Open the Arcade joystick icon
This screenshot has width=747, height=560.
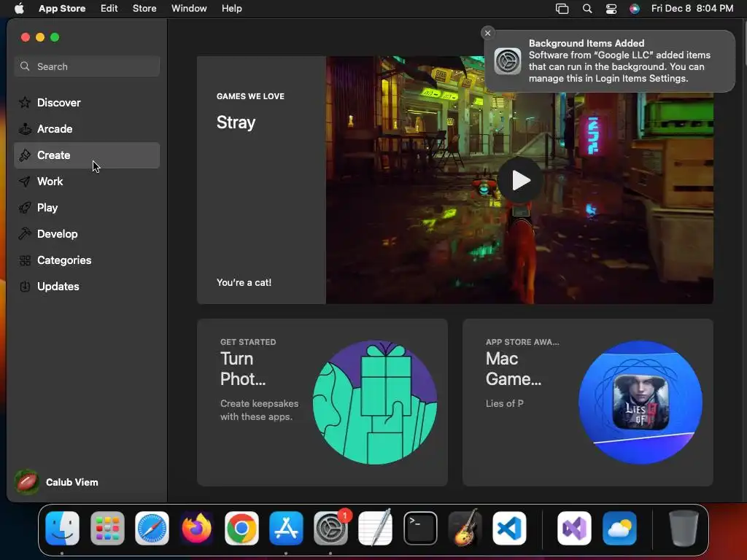point(25,128)
